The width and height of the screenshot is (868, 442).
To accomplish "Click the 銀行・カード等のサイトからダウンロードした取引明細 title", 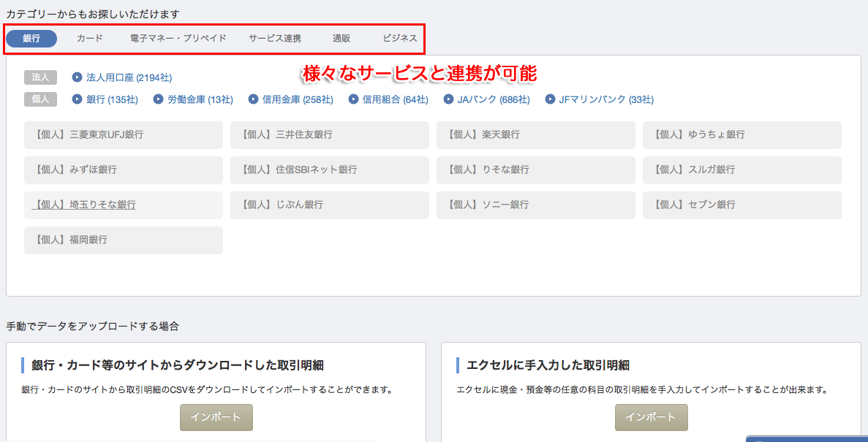I will click(177, 366).
